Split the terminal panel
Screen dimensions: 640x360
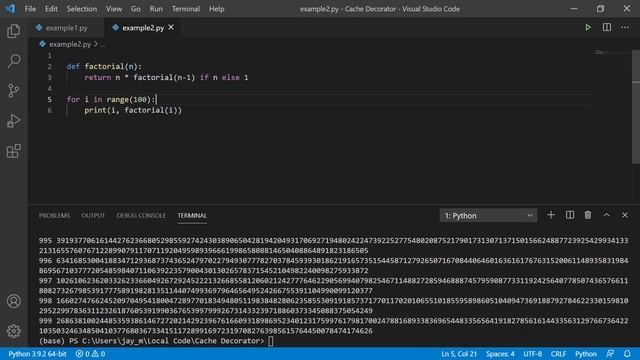click(x=570, y=215)
